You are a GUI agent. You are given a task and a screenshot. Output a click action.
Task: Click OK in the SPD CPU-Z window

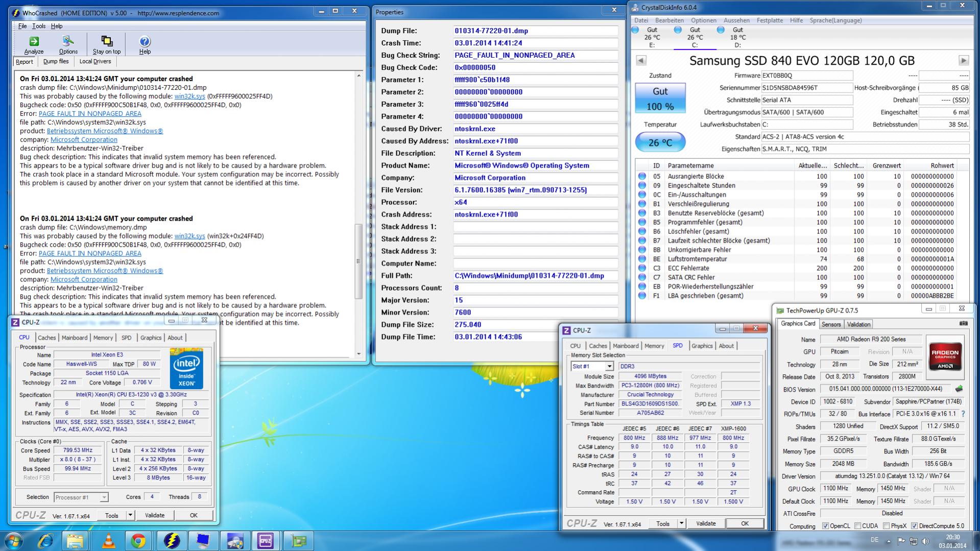coord(745,523)
